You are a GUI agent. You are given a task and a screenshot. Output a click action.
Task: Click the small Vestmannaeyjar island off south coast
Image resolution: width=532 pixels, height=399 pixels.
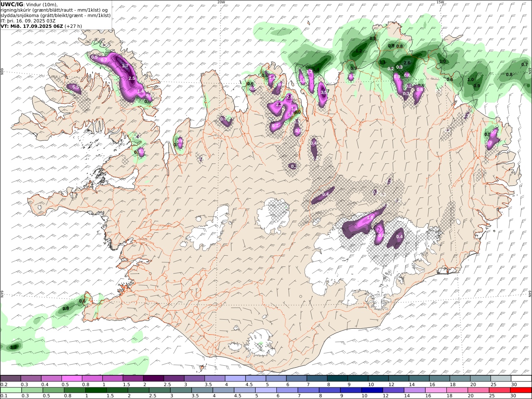point(202,367)
